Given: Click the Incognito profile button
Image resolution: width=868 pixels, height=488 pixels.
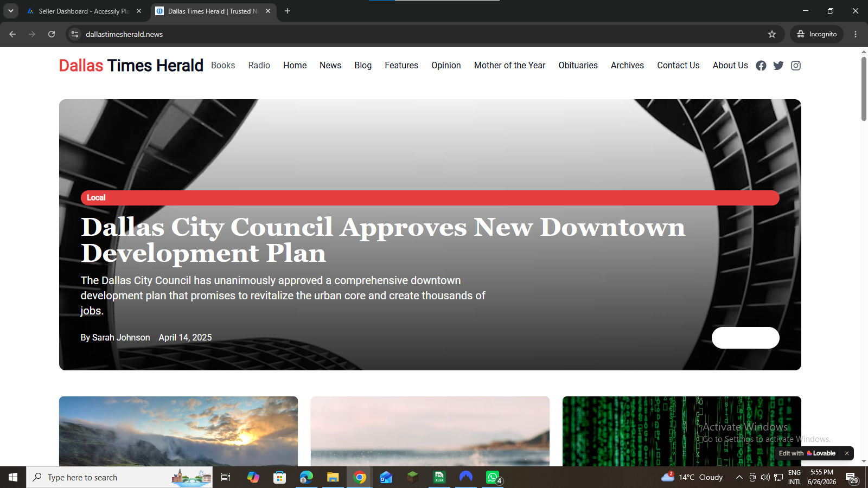Looking at the screenshot, I should pos(816,34).
